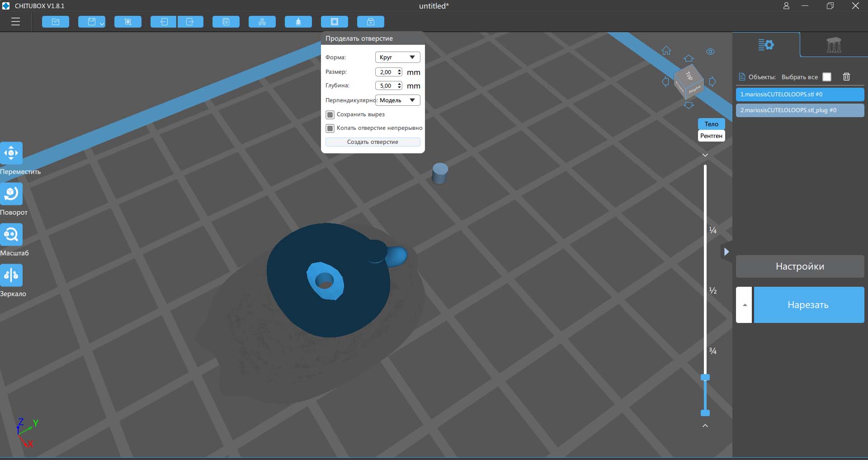Screen dimensions: 868x460
Task: Select the Mirror (Зеркало) tool
Action: pos(11,275)
